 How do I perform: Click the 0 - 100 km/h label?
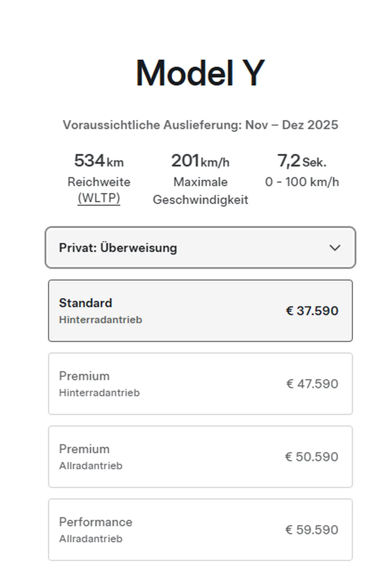click(x=302, y=182)
